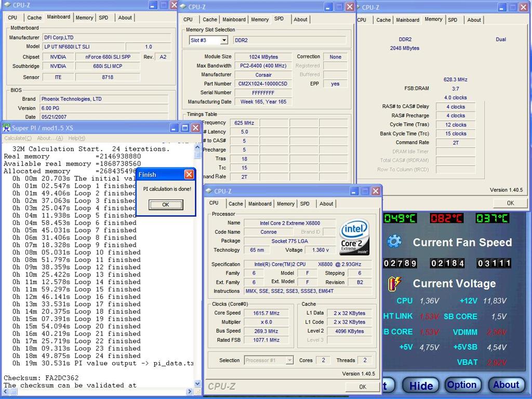Image resolution: width=532 pixels, height=399 pixels.
Task: Click the processor name field 'Intel Core 2 Extreme X6800'
Action: (290, 223)
